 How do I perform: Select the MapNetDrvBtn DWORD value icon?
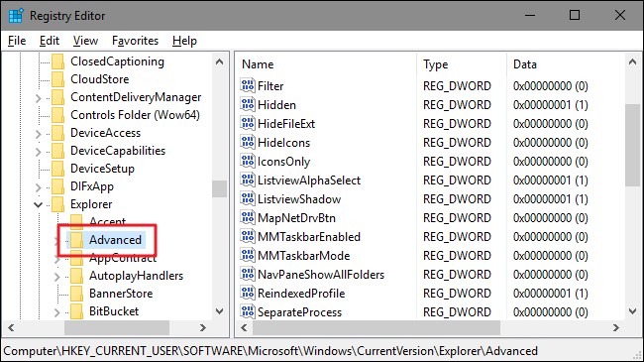[248, 217]
